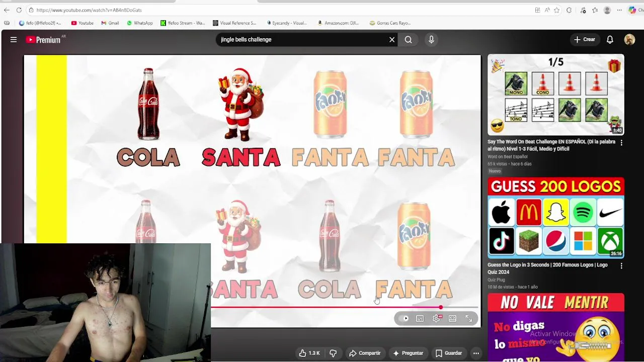Screen dimensions: 644x362
Task: Open the YouTube account avatar menu
Action: (629, 40)
